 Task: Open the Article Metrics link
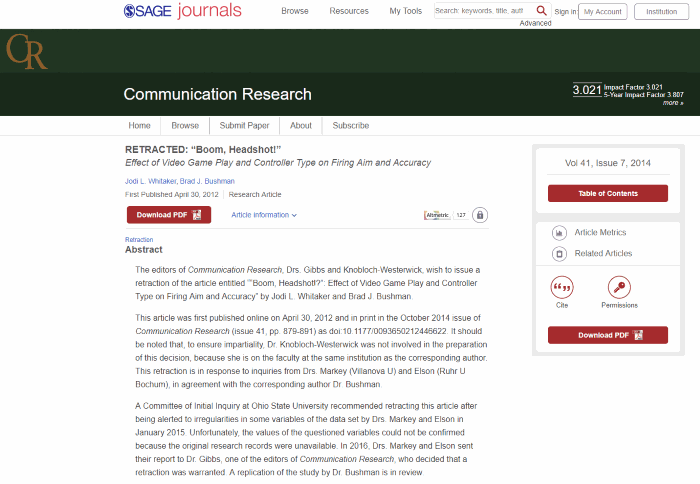coord(600,233)
